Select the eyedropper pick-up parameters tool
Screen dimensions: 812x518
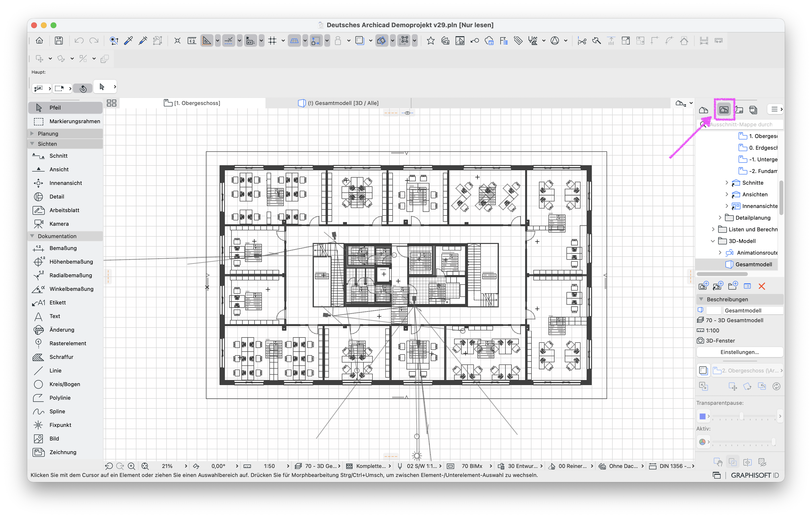coord(128,41)
